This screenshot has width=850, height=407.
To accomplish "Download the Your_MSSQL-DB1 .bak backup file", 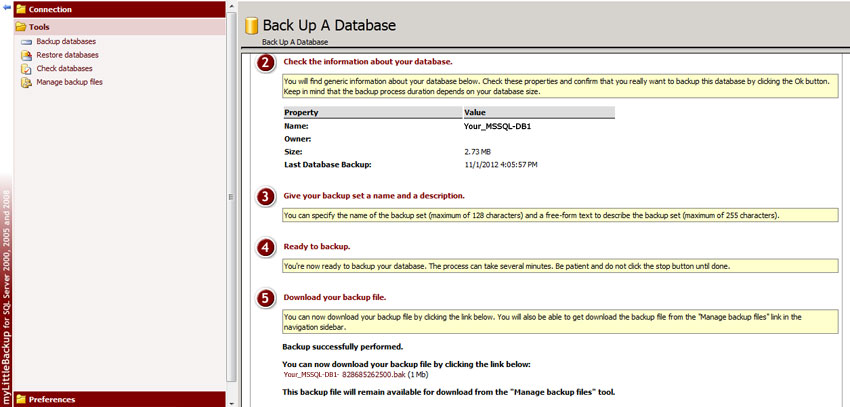I will click(x=344, y=374).
